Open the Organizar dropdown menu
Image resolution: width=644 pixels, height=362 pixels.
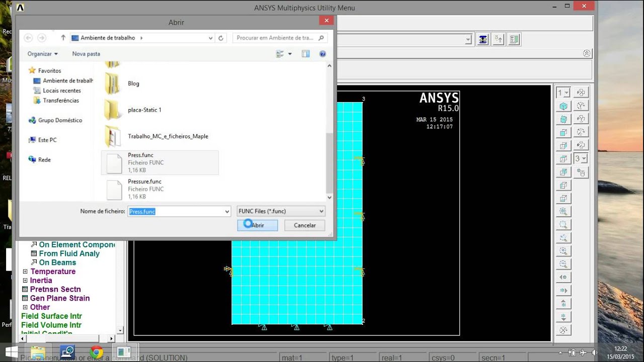tap(43, 54)
